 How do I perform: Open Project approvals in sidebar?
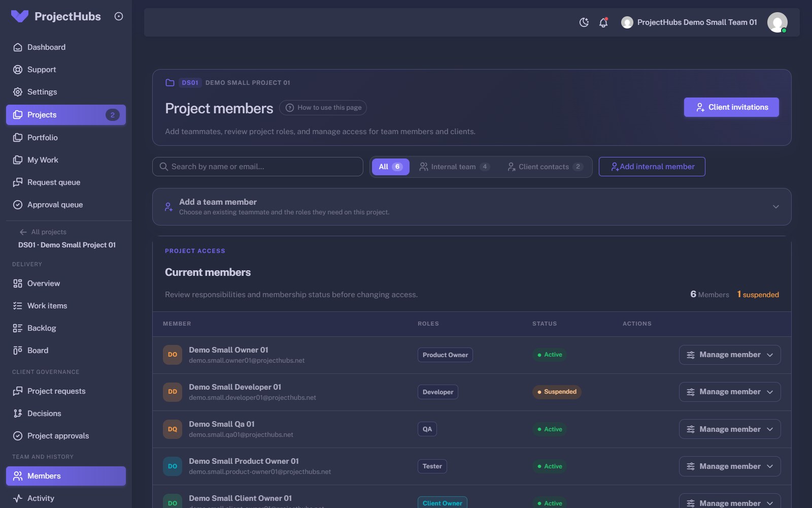click(x=66, y=436)
